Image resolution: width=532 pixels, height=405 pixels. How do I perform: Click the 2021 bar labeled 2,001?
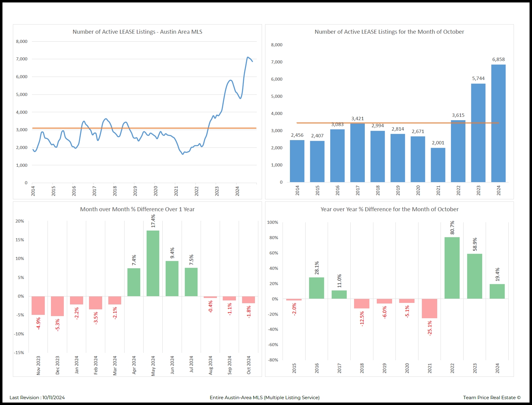[438, 165]
